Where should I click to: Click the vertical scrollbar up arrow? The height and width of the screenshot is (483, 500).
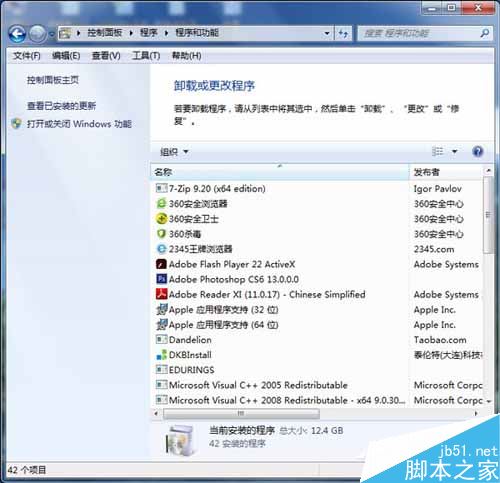[x=488, y=171]
